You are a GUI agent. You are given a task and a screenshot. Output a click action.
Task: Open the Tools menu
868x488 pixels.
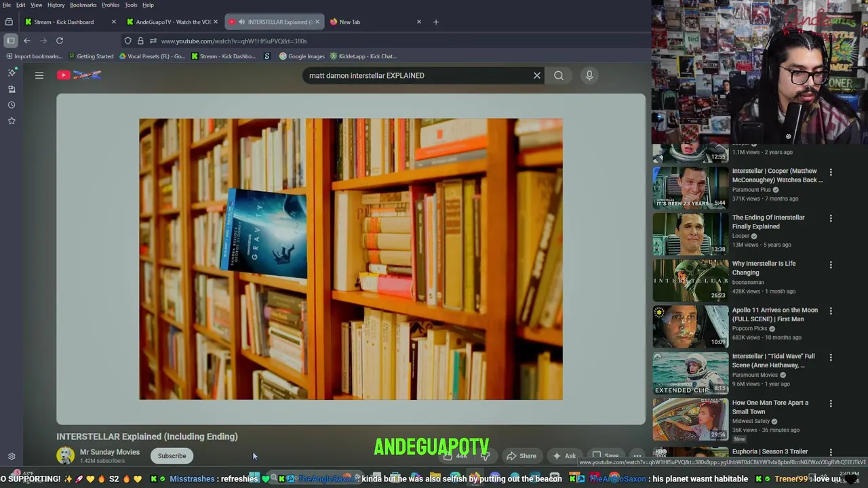point(131,5)
